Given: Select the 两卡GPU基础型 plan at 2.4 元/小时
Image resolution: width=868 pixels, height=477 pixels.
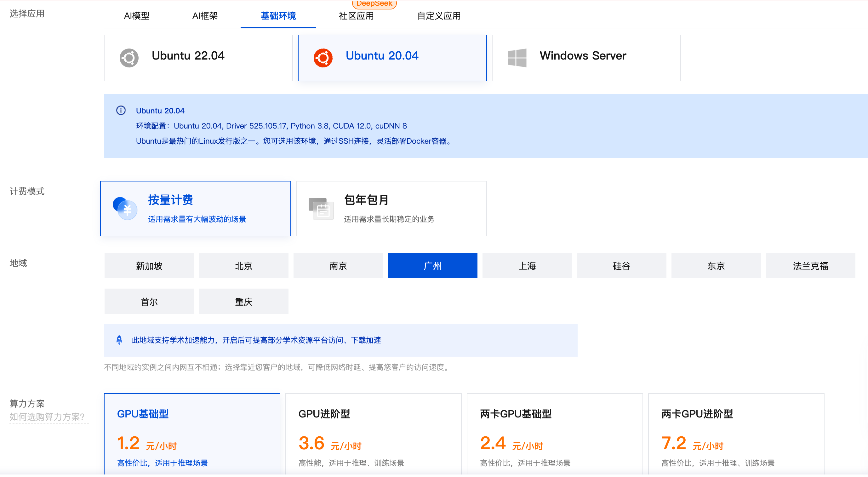Looking at the screenshot, I should (x=555, y=434).
